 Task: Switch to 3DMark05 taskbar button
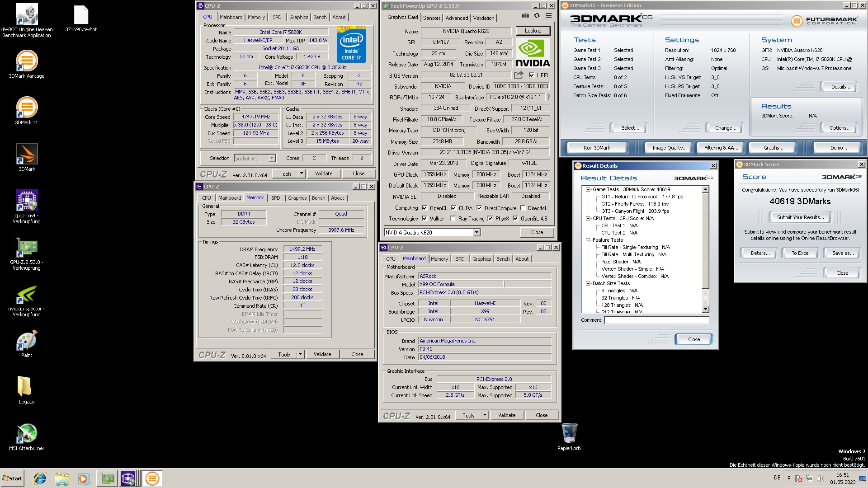[152, 479]
